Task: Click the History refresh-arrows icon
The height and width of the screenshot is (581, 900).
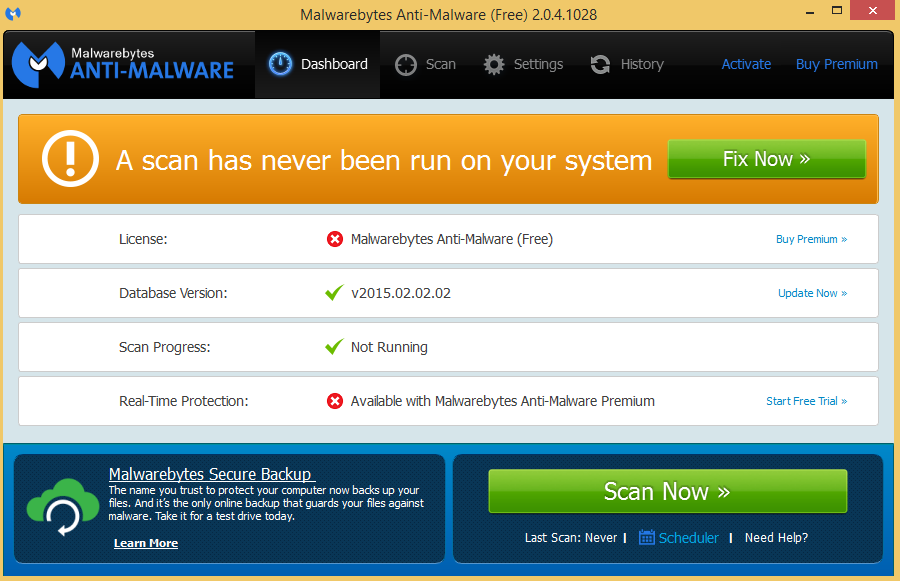Action: tap(600, 64)
